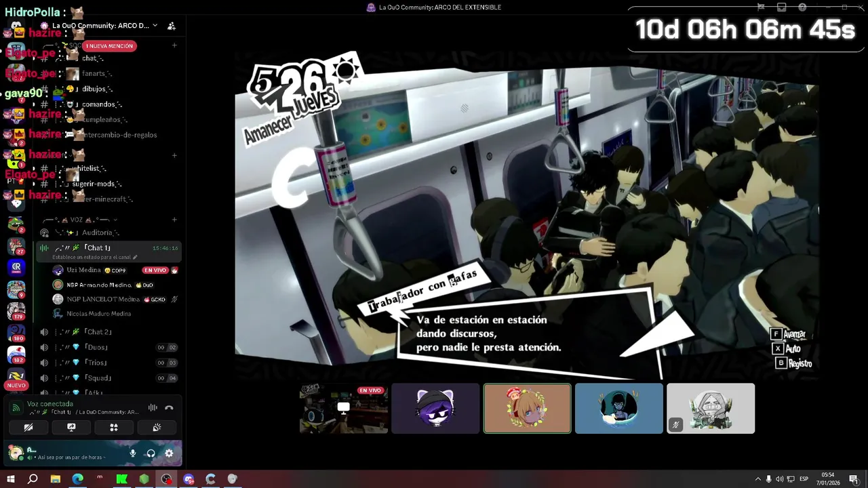Click the X Auto prompt in the game

[787, 348]
